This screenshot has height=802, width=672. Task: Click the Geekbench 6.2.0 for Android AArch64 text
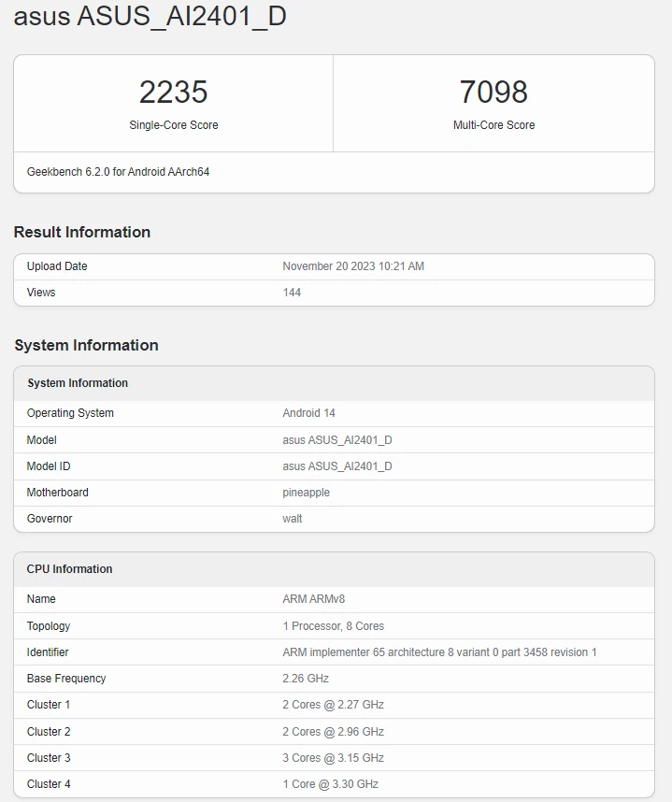[118, 172]
